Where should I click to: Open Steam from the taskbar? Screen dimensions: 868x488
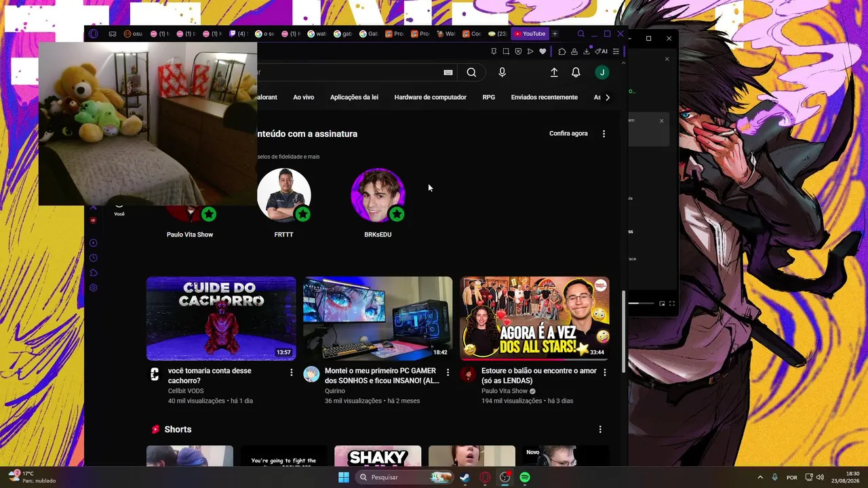pyautogui.click(x=465, y=477)
